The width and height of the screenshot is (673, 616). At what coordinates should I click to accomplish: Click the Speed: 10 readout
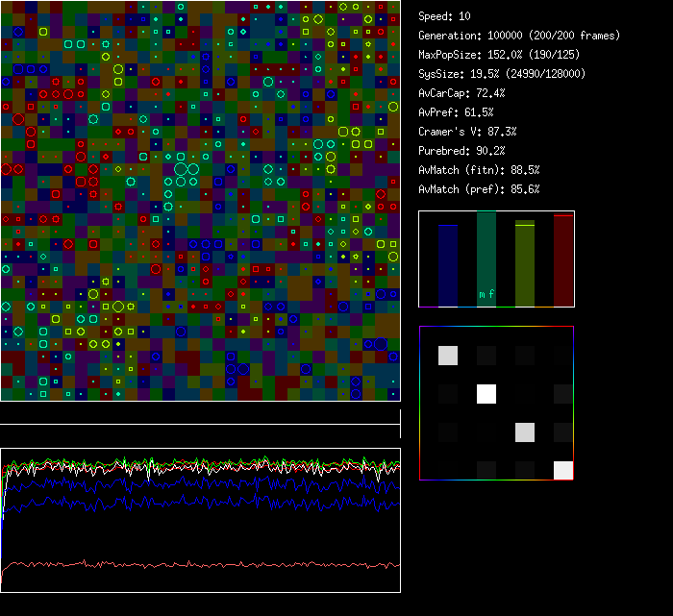[x=444, y=16]
